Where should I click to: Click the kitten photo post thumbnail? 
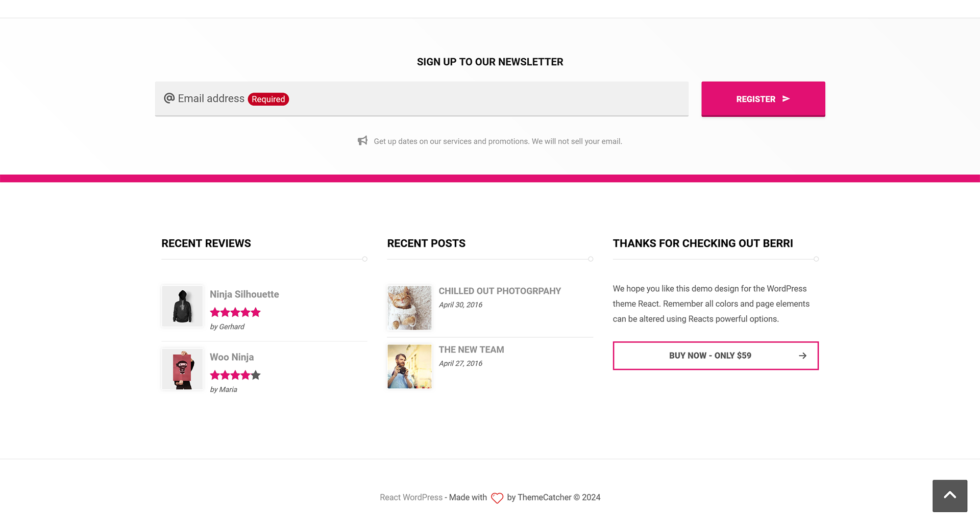coord(409,308)
